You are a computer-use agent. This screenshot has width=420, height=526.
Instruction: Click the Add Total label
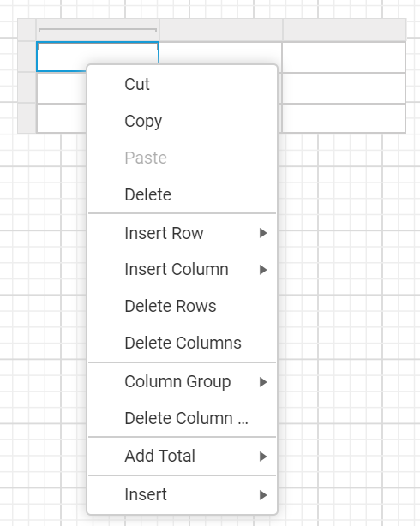pos(159,456)
